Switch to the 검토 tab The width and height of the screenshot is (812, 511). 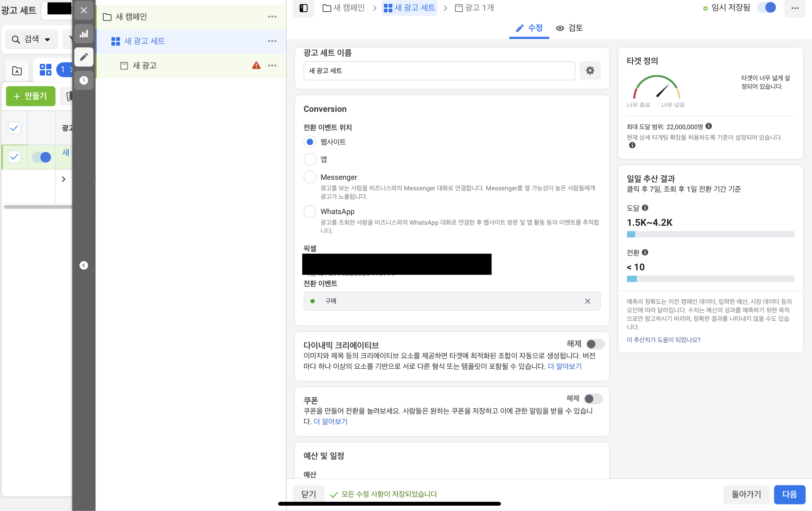569,28
